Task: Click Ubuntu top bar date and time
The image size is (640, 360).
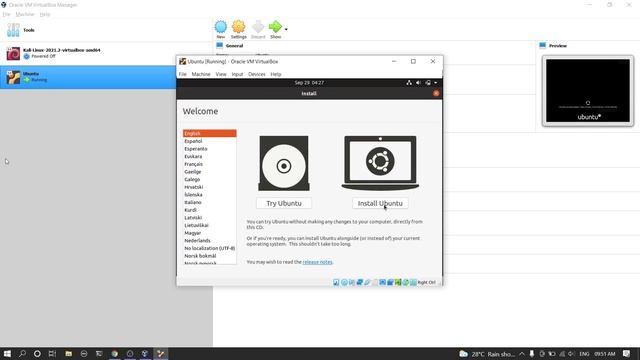Action: coord(309,83)
